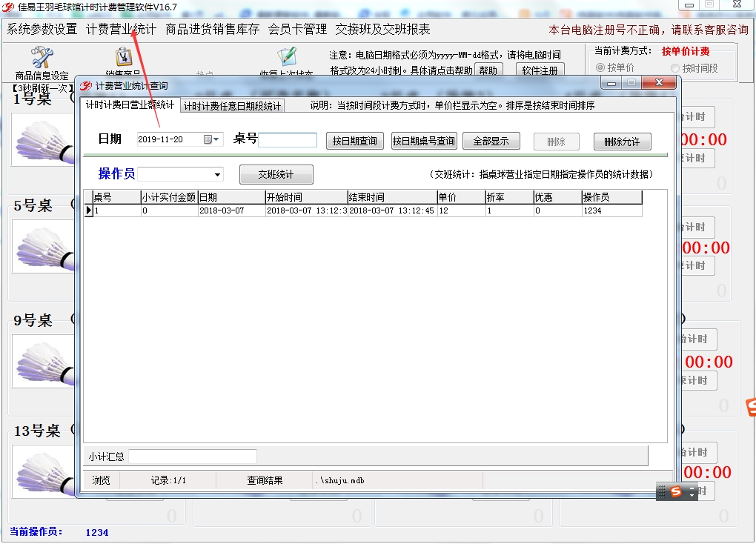The width and height of the screenshot is (756, 544).
Task: Click the 查询结果 status entry
Action: (265, 480)
